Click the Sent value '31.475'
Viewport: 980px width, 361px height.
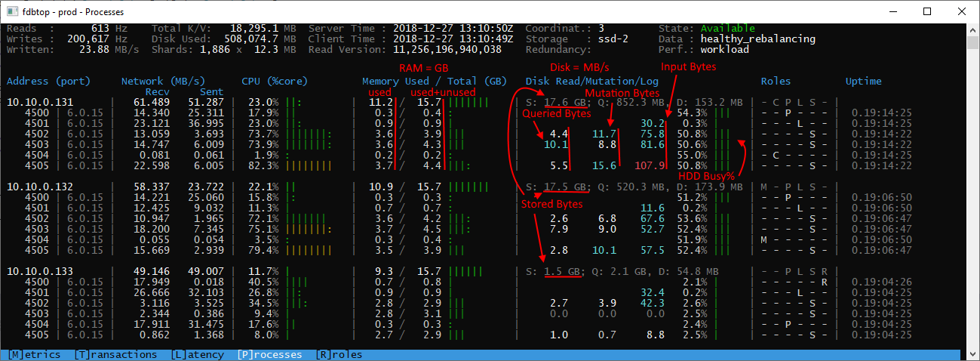206,324
